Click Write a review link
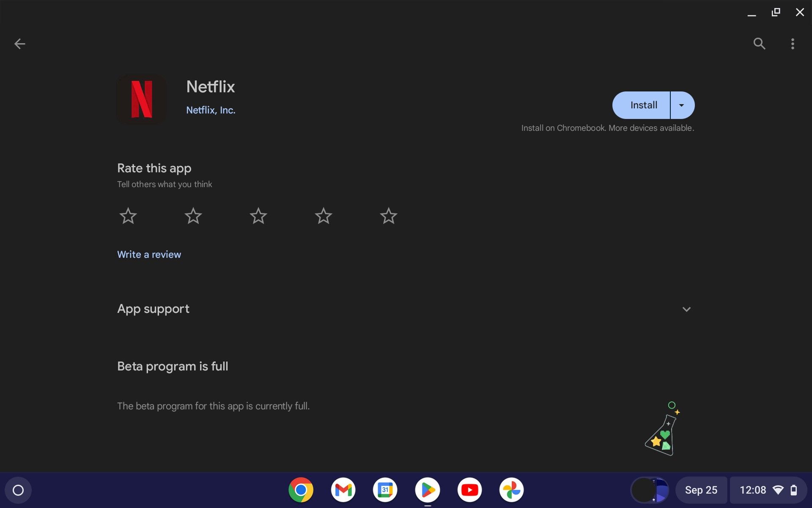 (x=149, y=254)
